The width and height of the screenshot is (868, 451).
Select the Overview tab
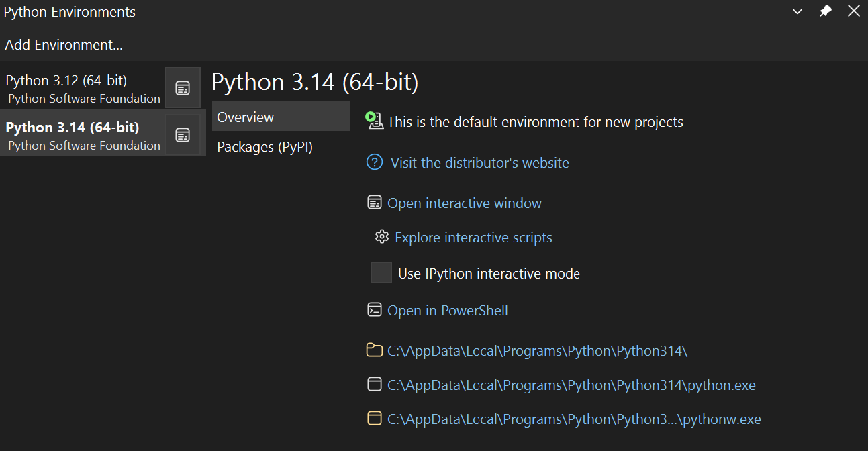coord(245,116)
